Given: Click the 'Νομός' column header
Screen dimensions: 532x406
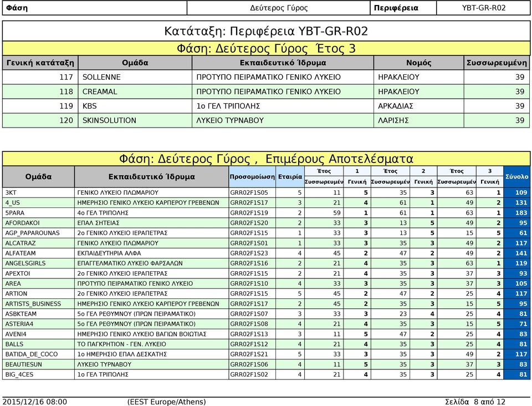Looking at the screenshot, I should [419, 63].
